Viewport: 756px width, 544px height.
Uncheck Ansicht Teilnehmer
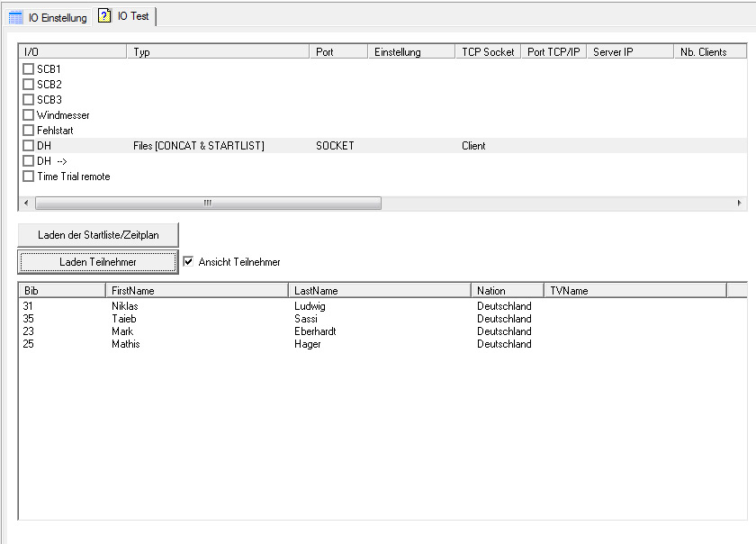188,261
